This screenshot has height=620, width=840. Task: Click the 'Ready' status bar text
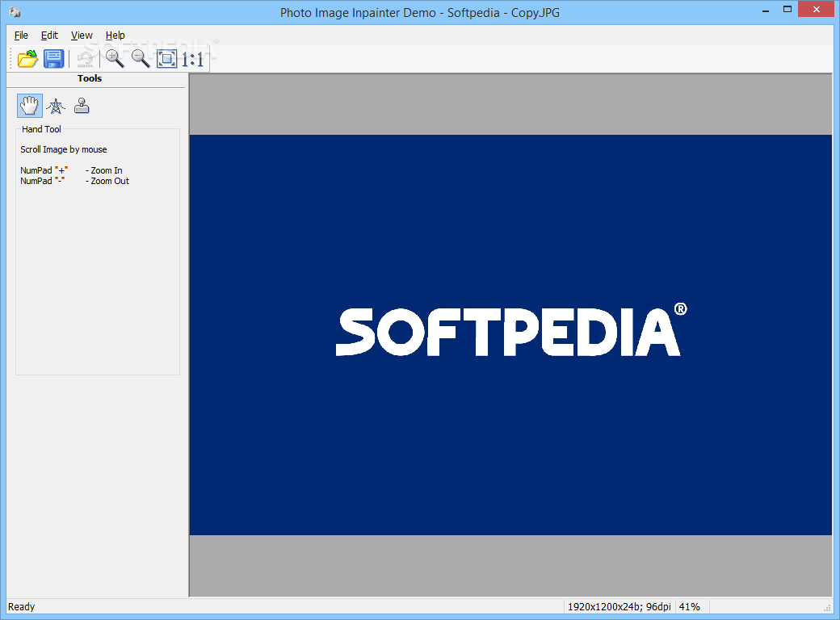[x=22, y=607]
